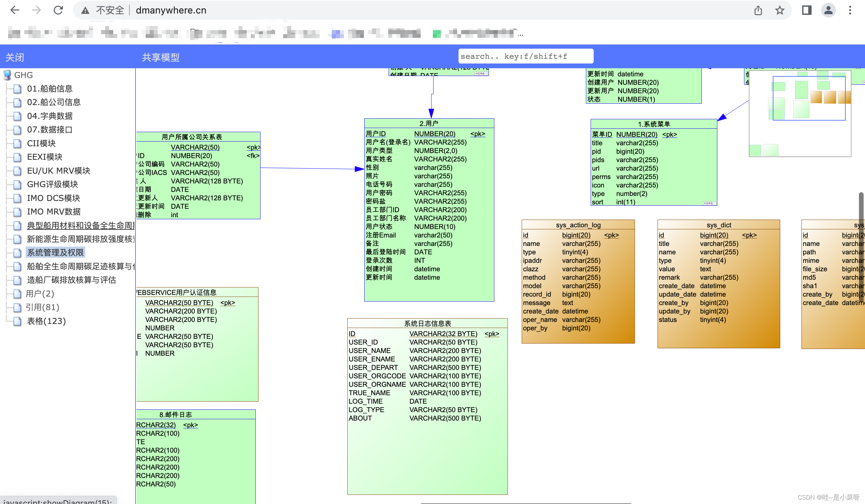The image size is (865, 504).
Task: Click page icon beside 用户(2)
Action: pos(17,294)
